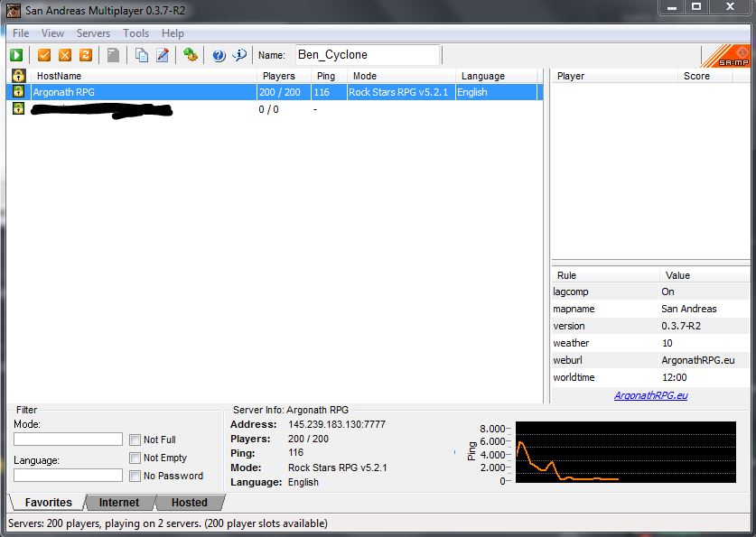Switch to the Hosted tab

pos(190,503)
